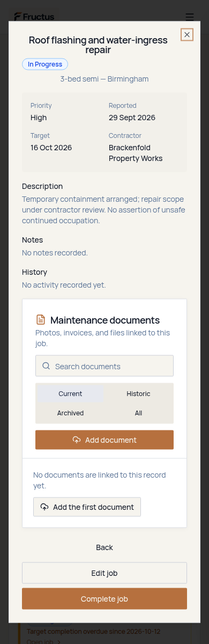Click the Priority value 'High'
Viewport: 209px width, 644px height.
pos(39,118)
